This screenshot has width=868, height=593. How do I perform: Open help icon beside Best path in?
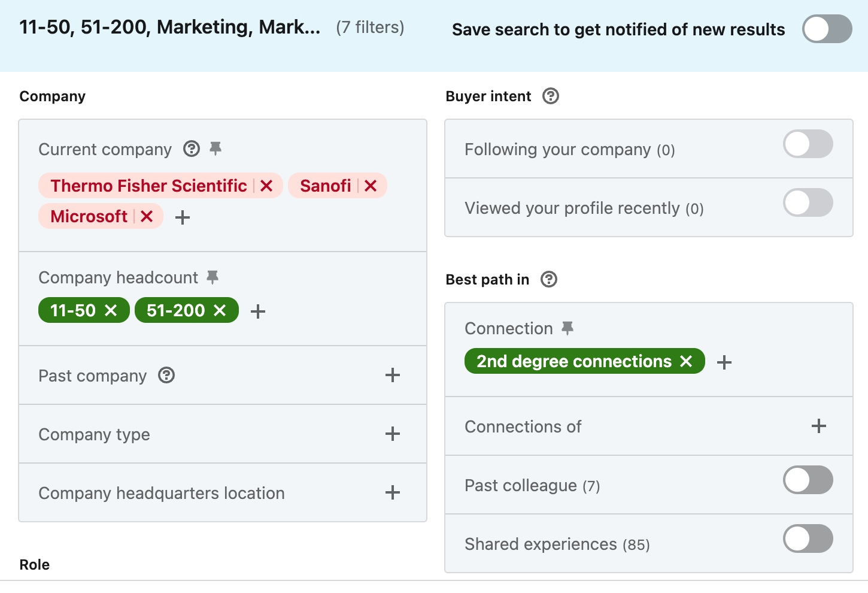(x=549, y=279)
